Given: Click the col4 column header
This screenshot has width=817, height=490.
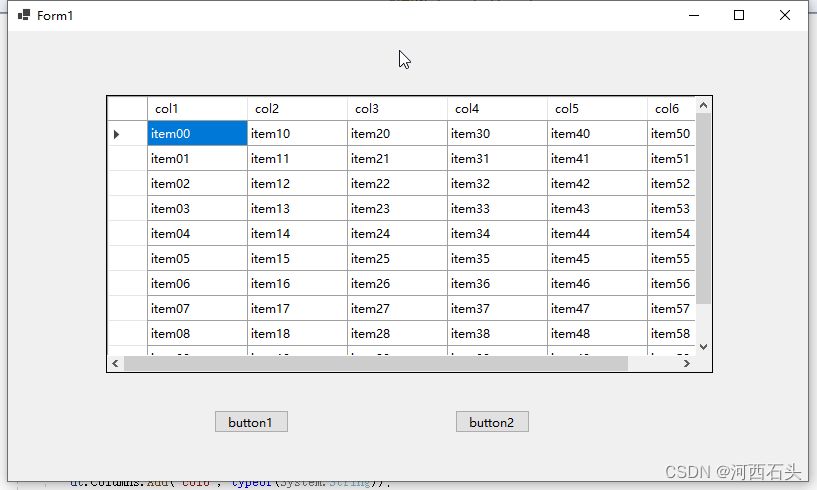Looking at the screenshot, I should (x=498, y=108).
